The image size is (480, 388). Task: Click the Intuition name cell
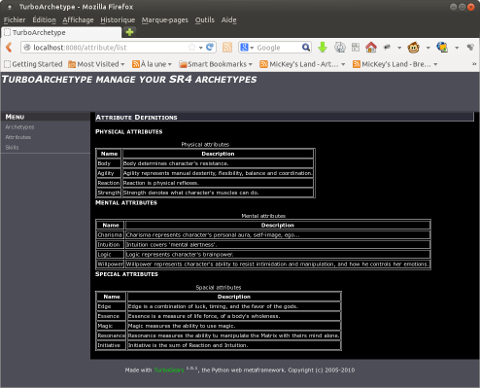(110, 245)
